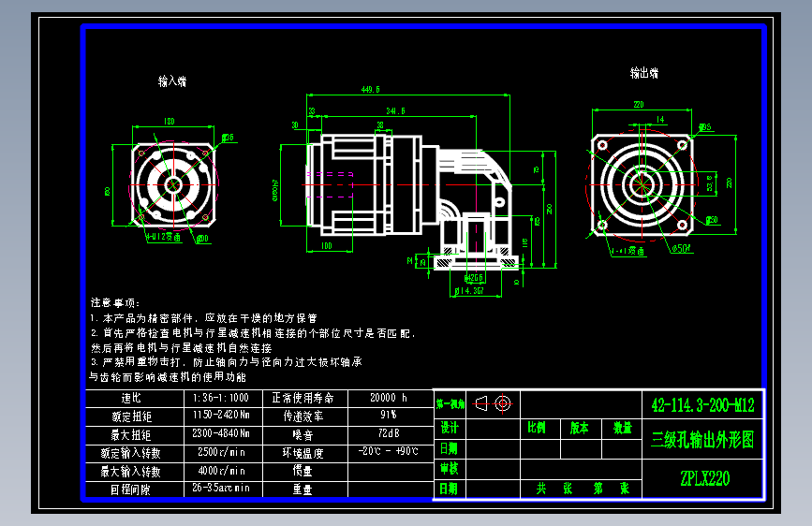Viewport: 812px width, 526px height.
Task: Click the 审核 title block cell
Action: pos(450,469)
